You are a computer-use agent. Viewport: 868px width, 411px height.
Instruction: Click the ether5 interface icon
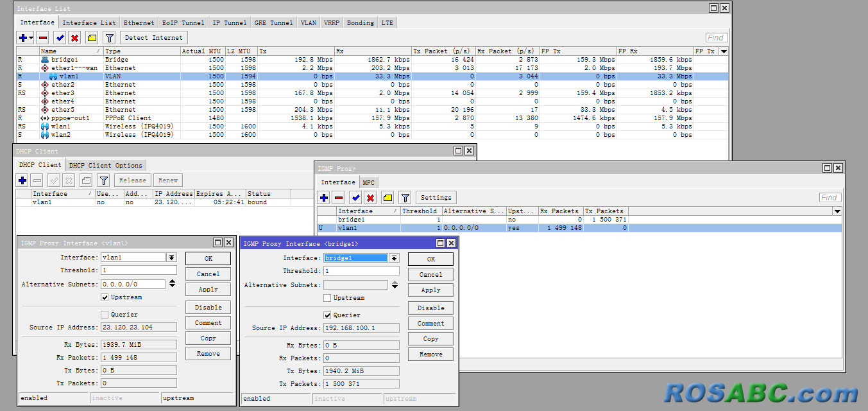(45, 110)
